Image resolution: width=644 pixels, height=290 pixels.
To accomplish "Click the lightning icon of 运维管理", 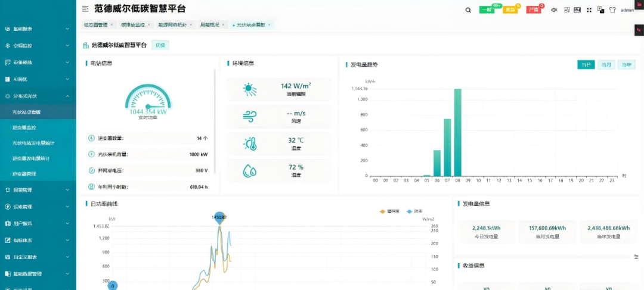I will click(x=7, y=207).
